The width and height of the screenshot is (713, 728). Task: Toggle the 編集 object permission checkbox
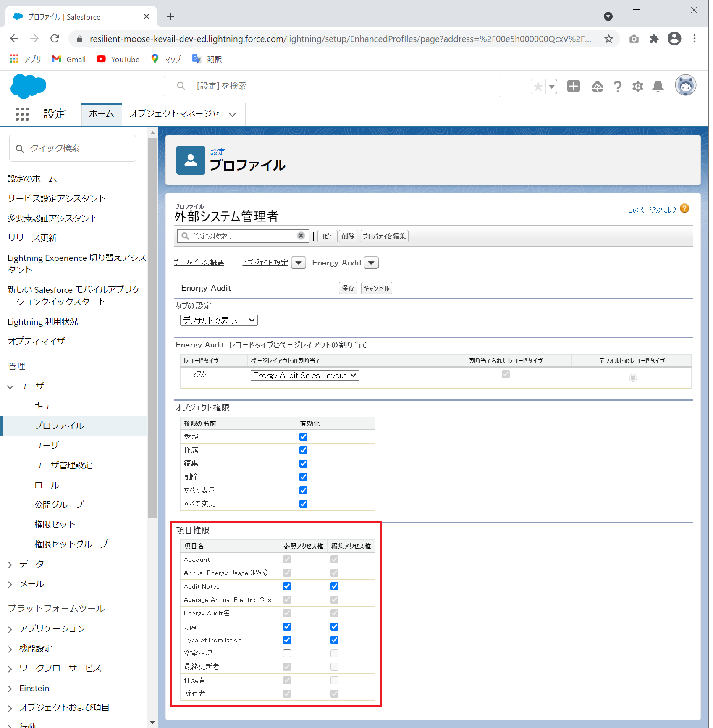303,463
